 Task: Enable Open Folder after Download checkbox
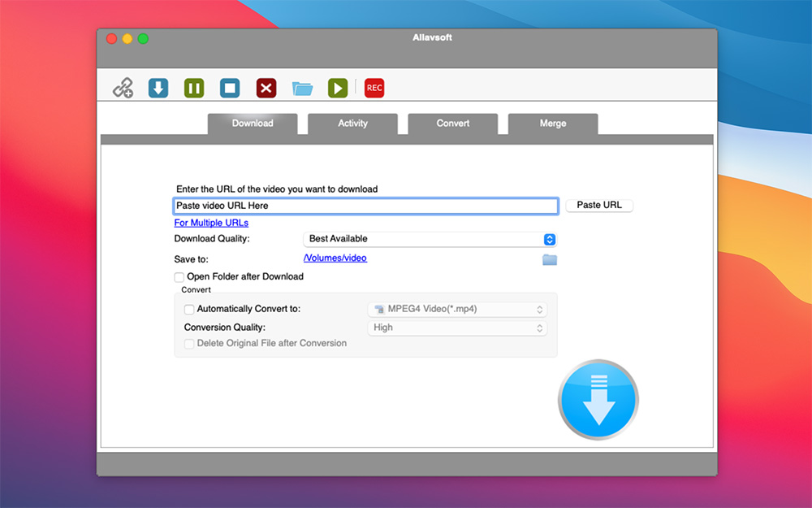(179, 277)
